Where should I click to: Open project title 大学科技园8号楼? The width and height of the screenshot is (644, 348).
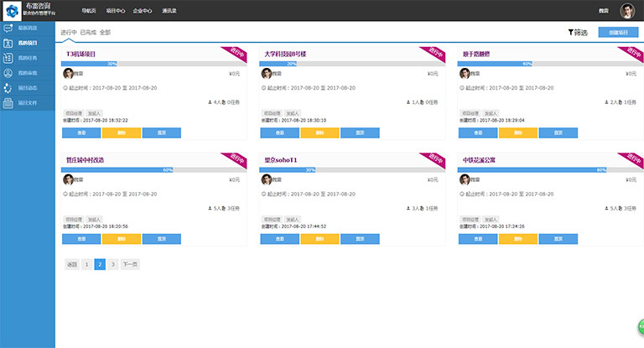(x=285, y=54)
